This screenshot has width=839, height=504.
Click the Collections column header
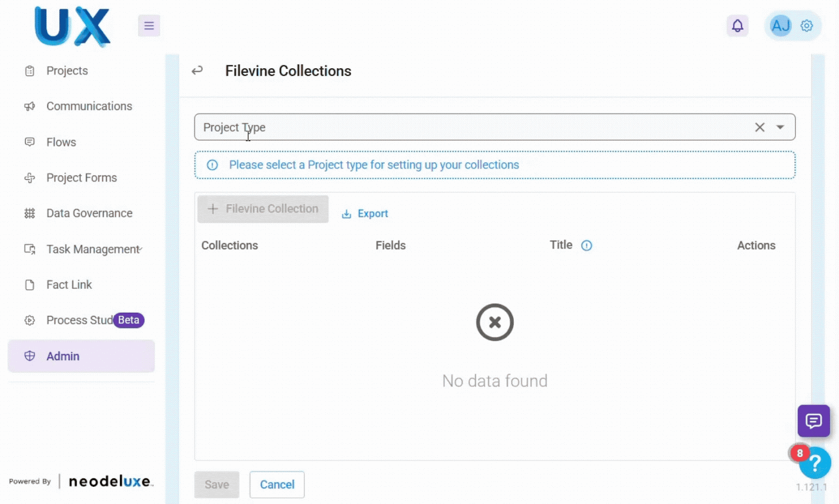pos(230,245)
